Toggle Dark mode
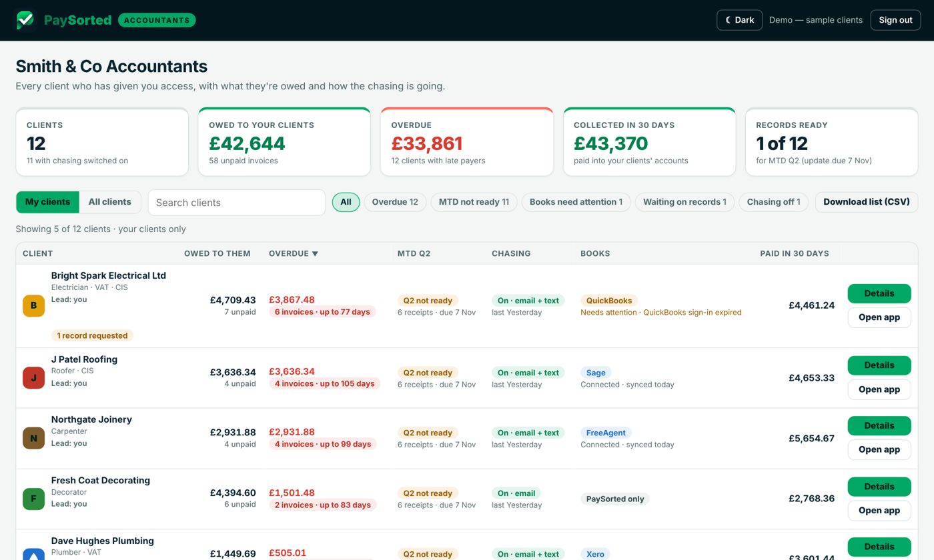This screenshot has width=934, height=560. pyautogui.click(x=739, y=20)
